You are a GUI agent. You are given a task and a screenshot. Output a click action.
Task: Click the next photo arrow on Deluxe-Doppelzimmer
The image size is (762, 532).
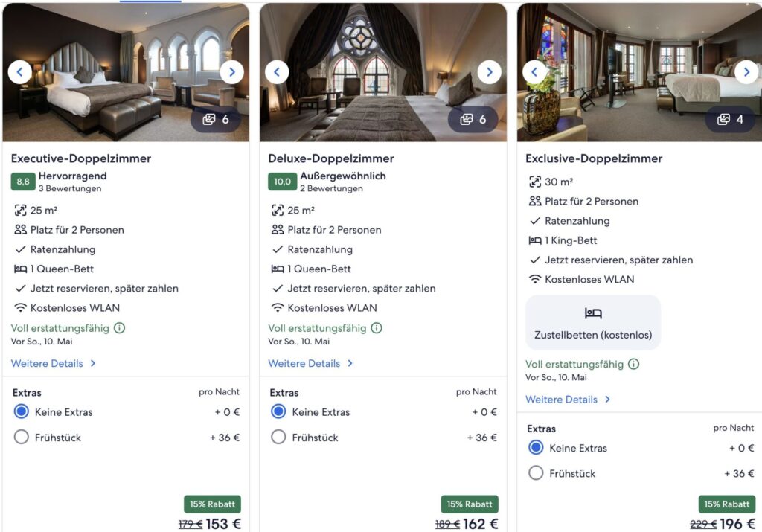point(490,71)
